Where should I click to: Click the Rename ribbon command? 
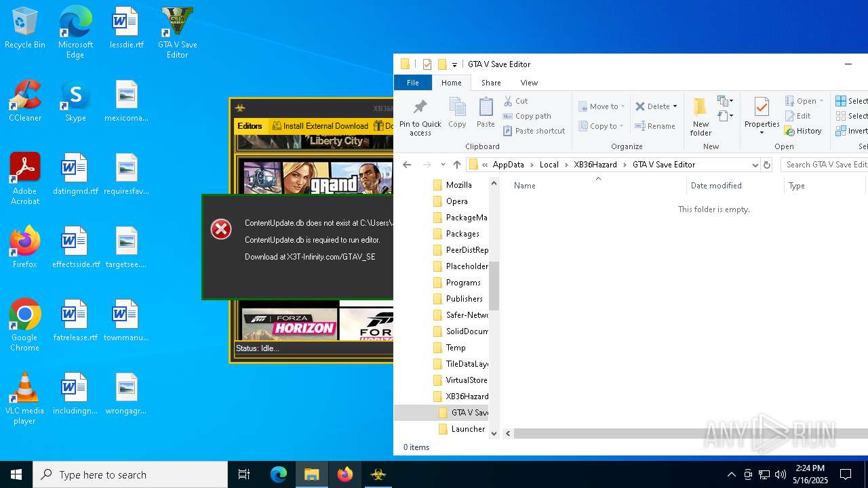pos(655,126)
